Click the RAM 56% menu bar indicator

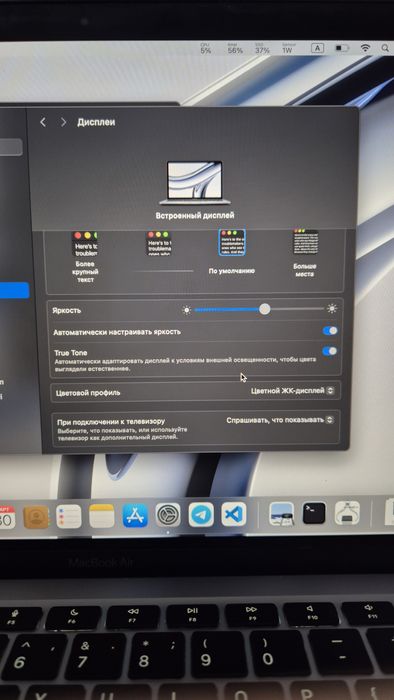pyautogui.click(x=235, y=49)
